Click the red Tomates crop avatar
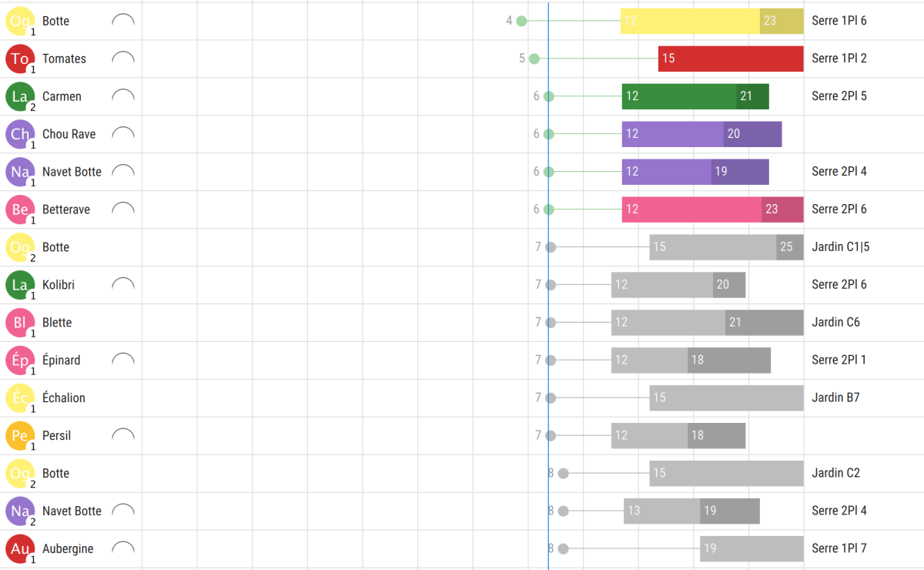This screenshot has height=570, width=924. click(19, 59)
